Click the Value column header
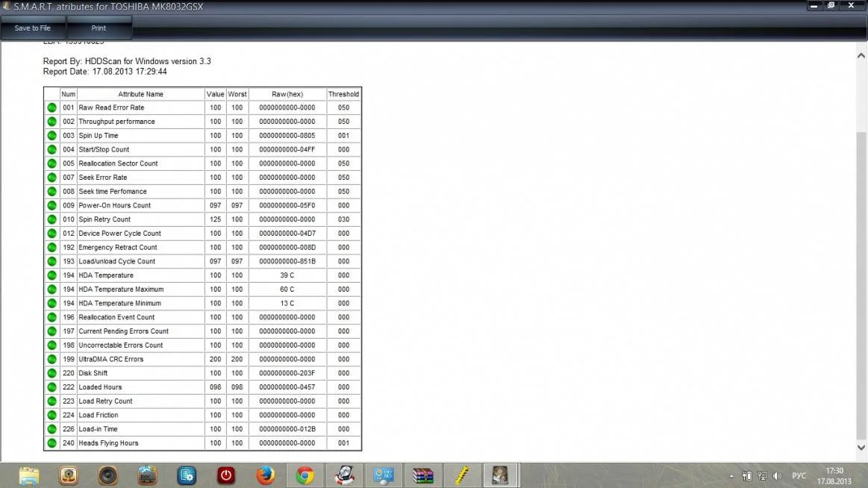This screenshot has height=488, width=868. click(x=215, y=94)
